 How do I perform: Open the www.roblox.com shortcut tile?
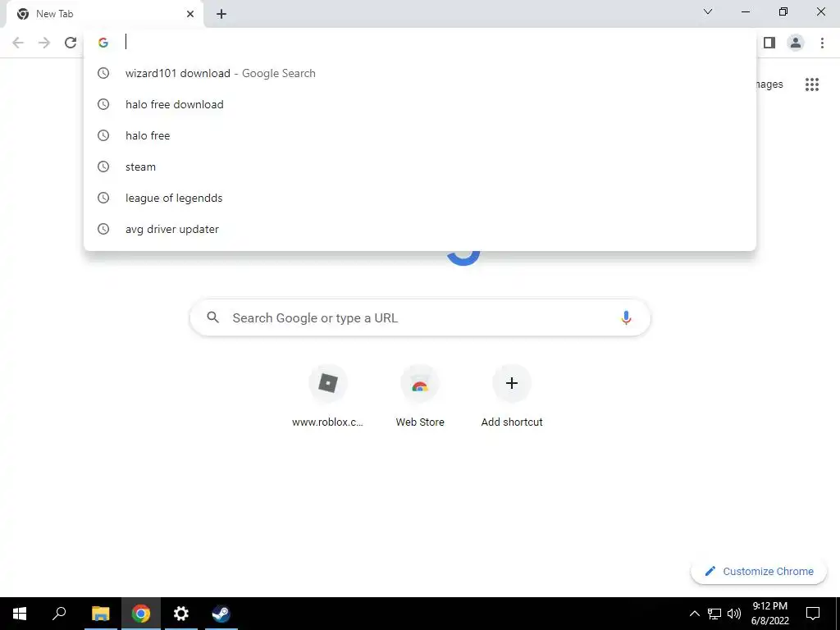[328, 396]
